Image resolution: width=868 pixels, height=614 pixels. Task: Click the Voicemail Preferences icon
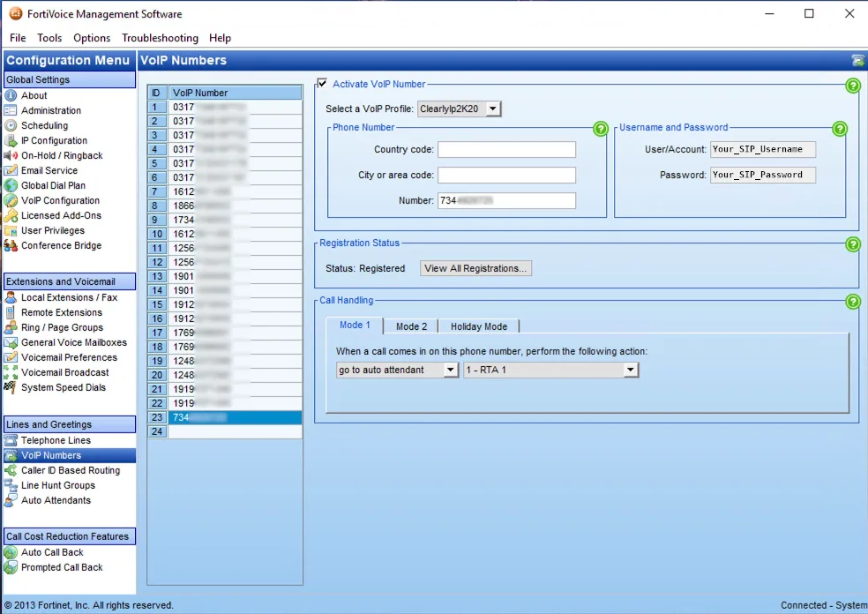point(11,357)
